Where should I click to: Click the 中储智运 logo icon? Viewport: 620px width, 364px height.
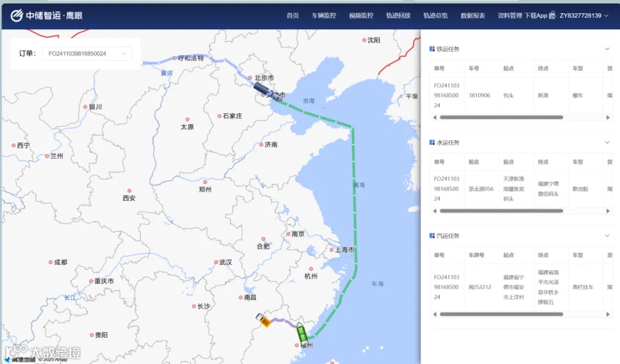tap(17, 16)
